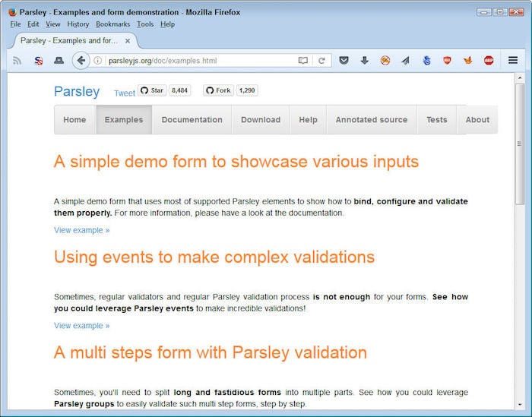Open the Tests nav item
This screenshot has height=417, width=532.
tap(437, 120)
